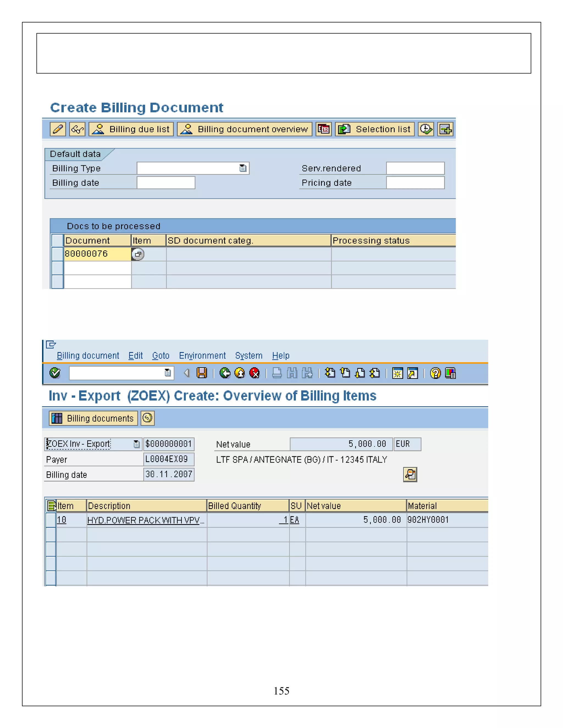The image size is (563, 728).
Task: Open the command field history dropdown
Action: (168, 373)
